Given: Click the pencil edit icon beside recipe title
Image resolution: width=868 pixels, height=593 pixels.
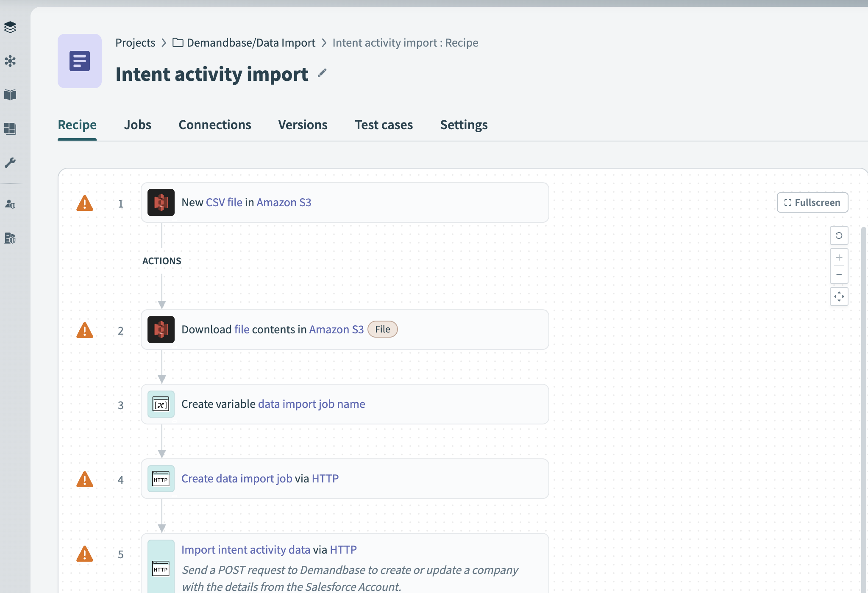Looking at the screenshot, I should [x=322, y=73].
